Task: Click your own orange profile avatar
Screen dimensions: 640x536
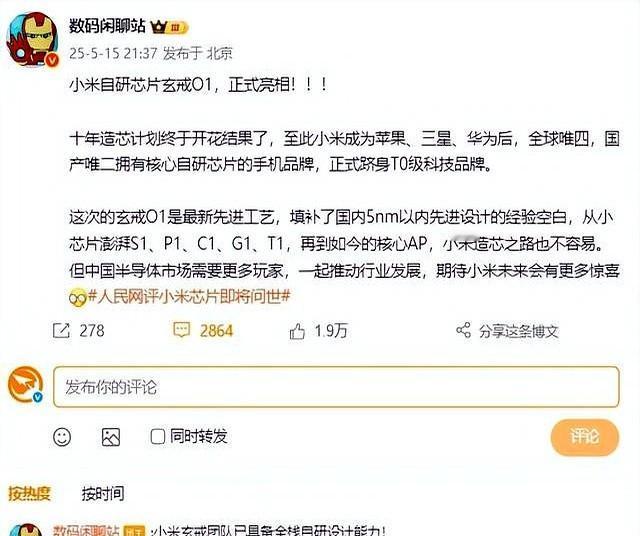Action: pyautogui.click(x=25, y=384)
